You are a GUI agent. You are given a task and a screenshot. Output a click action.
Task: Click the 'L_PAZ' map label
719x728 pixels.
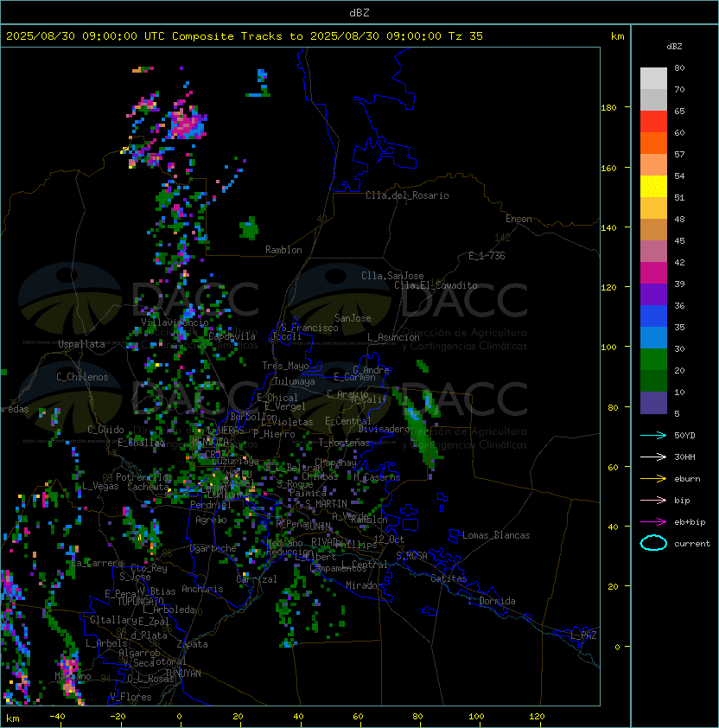[x=583, y=635]
